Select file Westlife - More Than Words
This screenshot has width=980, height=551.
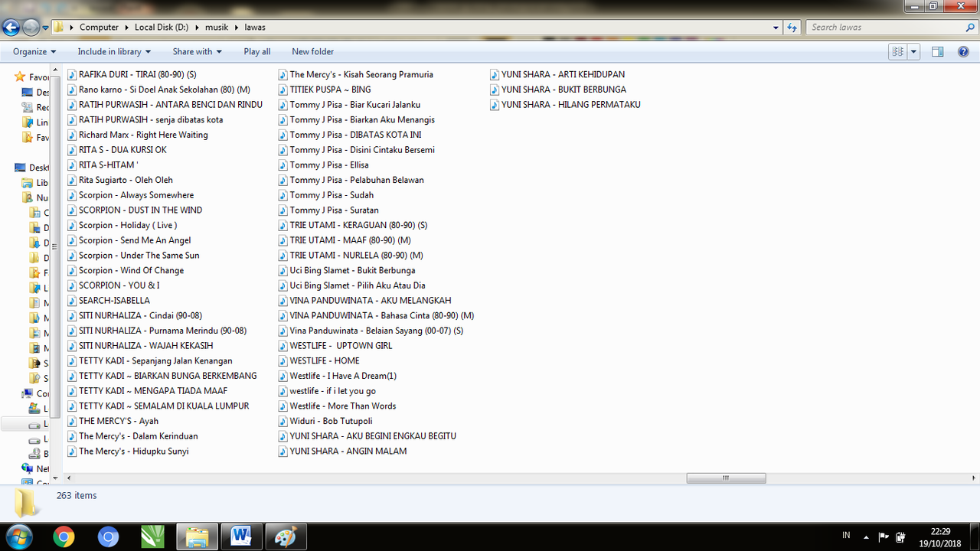pos(343,406)
